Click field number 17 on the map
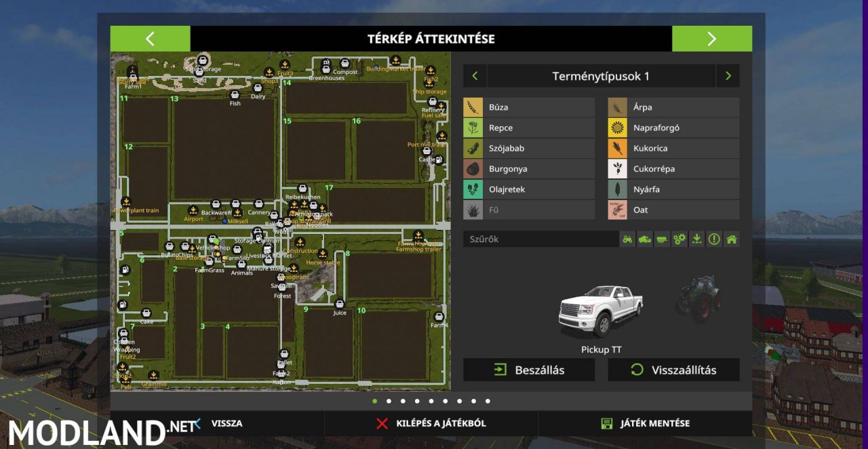The image size is (868, 449). tap(330, 187)
